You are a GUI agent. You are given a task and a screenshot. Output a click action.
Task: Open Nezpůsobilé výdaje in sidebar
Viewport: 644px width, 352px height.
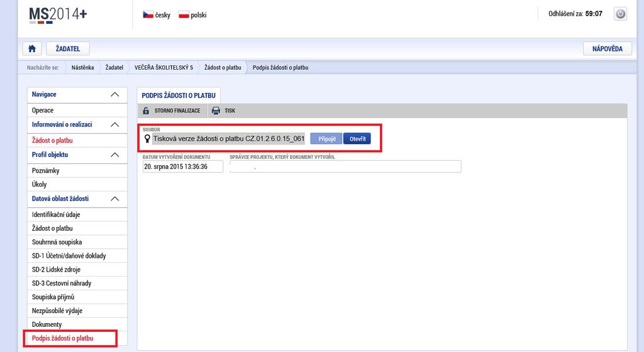click(77, 311)
